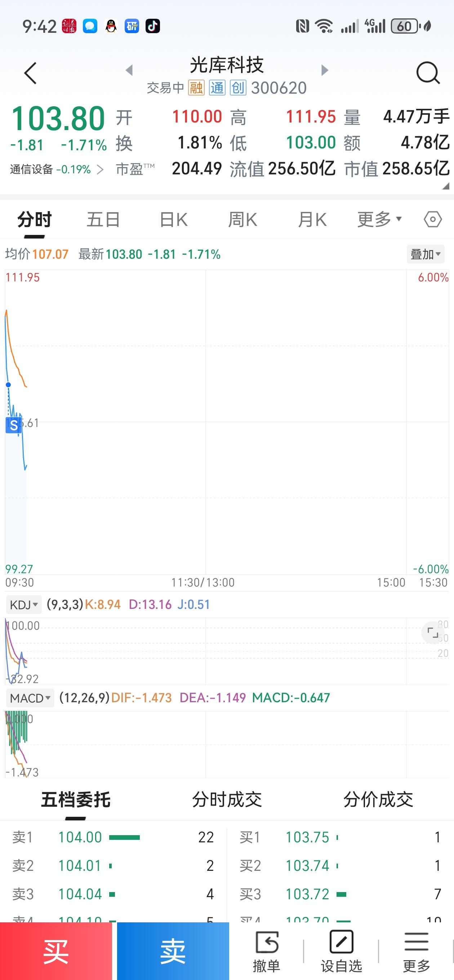Switch to the 五日 tab
Image resolution: width=454 pixels, height=980 pixels.
point(103,219)
